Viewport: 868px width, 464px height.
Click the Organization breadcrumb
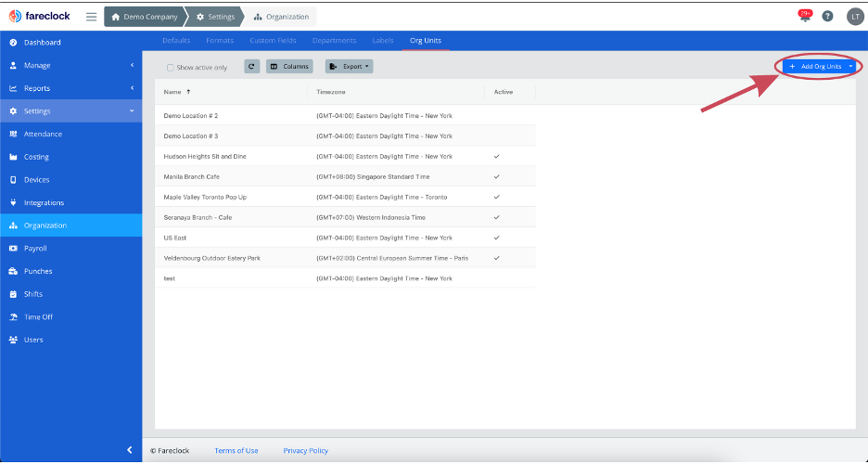point(281,17)
